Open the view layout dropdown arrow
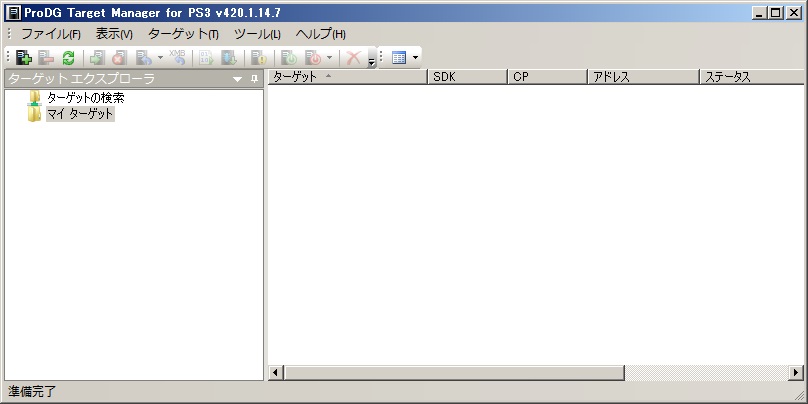The height and width of the screenshot is (404, 808). tap(415, 57)
